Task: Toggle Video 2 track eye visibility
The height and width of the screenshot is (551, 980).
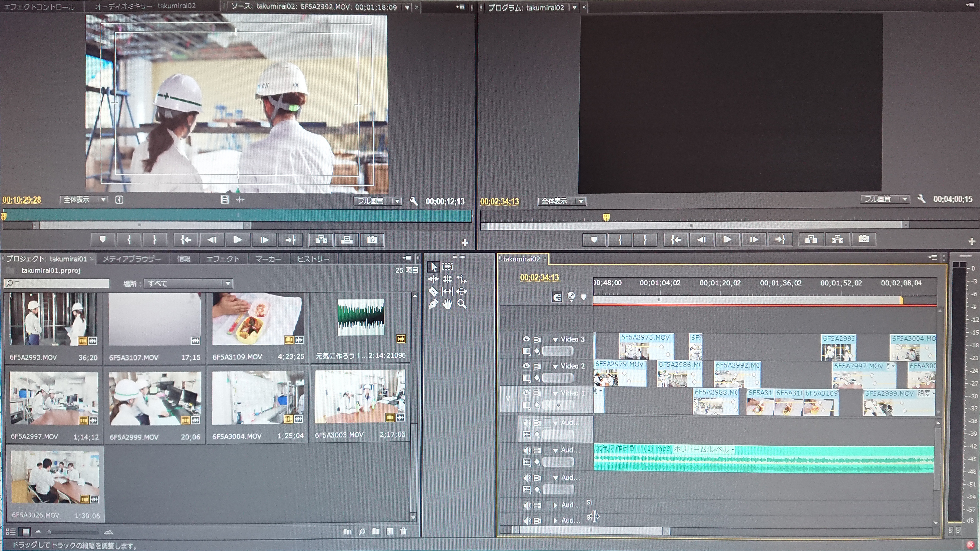Action: [x=526, y=366]
